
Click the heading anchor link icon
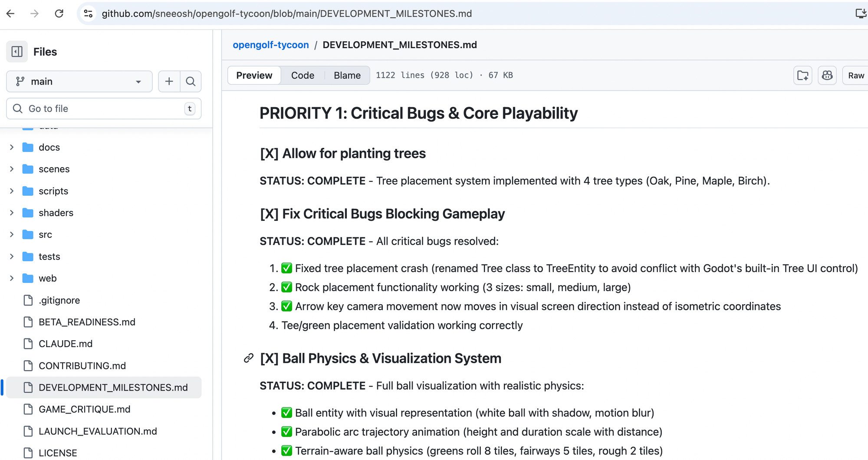(249, 358)
